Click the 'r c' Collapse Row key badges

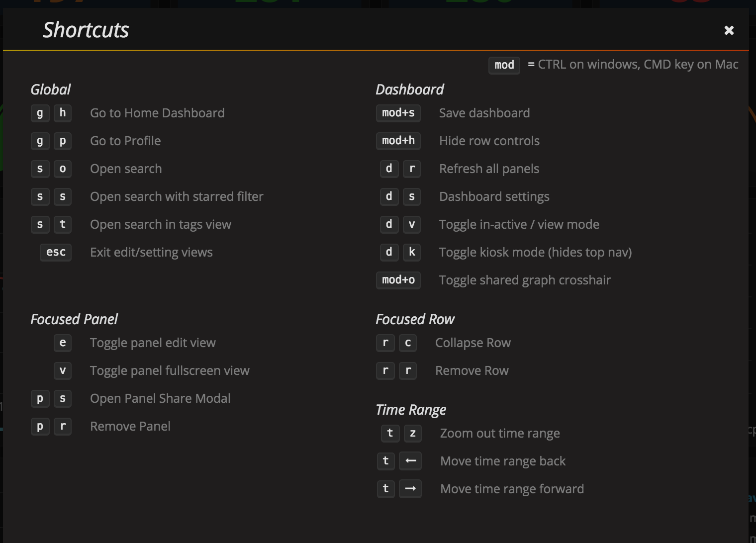(396, 343)
